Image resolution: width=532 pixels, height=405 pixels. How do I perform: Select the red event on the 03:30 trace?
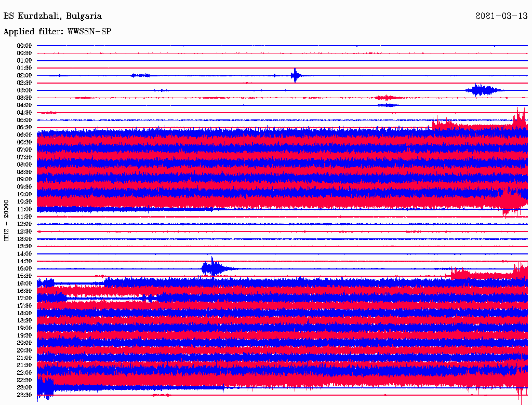(x=388, y=98)
